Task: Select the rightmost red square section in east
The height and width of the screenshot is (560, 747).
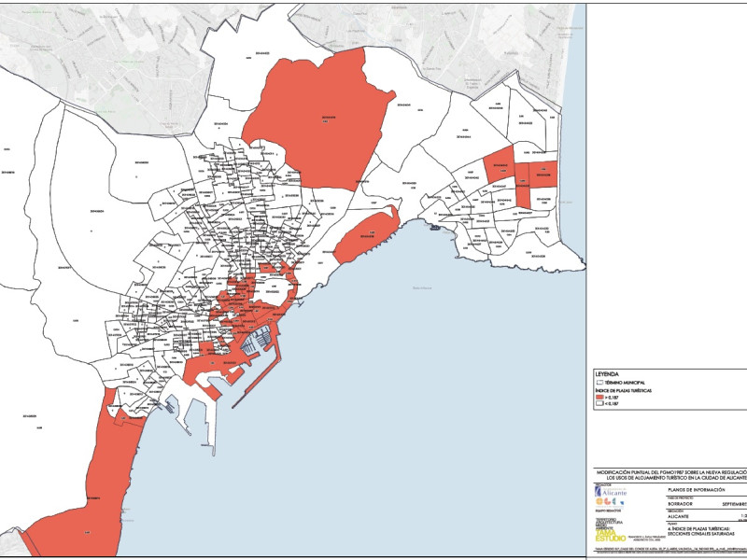Action: click(x=545, y=171)
